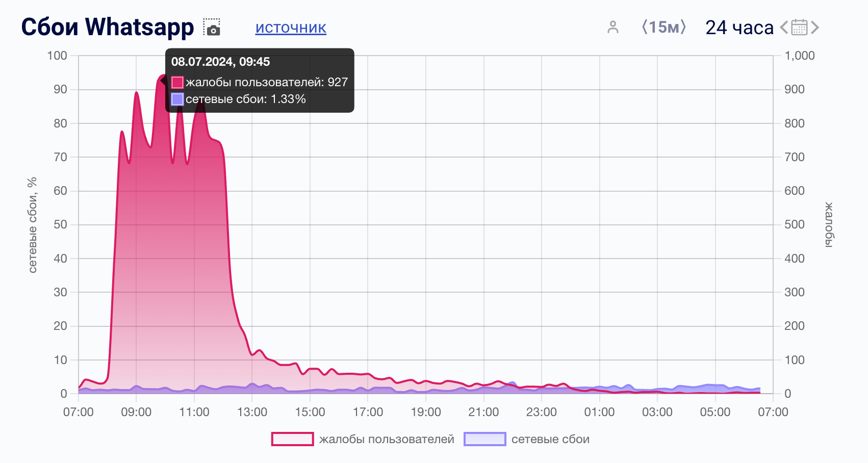Image resolution: width=868 pixels, height=463 pixels.
Task: Click the "700" right axis label
Action: pos(795,157)
